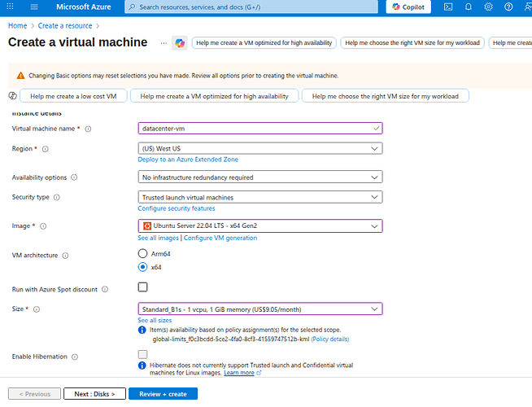The width and height of the screenshot is (532, 407).
Task: Click the Review + create button
Action: coord(163,394)
